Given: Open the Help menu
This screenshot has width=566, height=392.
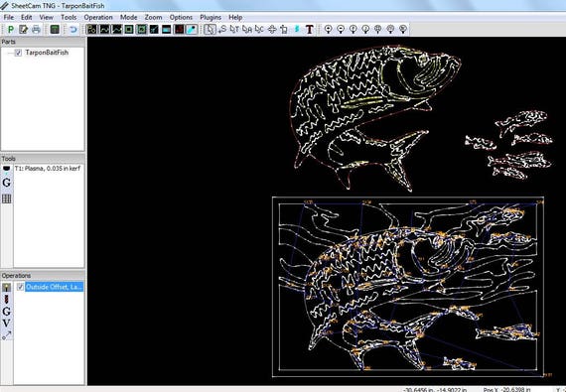Looking at the screenshot, I should coord(235,17).
